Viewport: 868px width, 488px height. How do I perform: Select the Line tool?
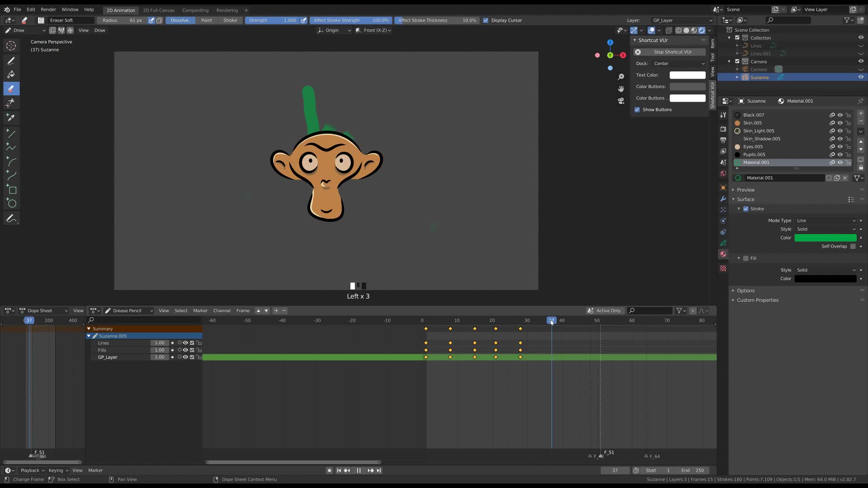coord(11,133)
